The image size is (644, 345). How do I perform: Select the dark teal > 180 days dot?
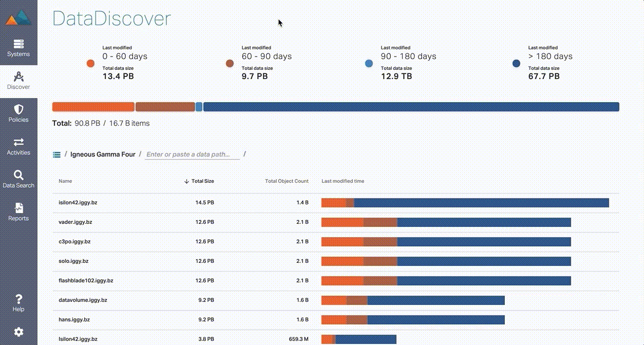[x=516, y=64]
